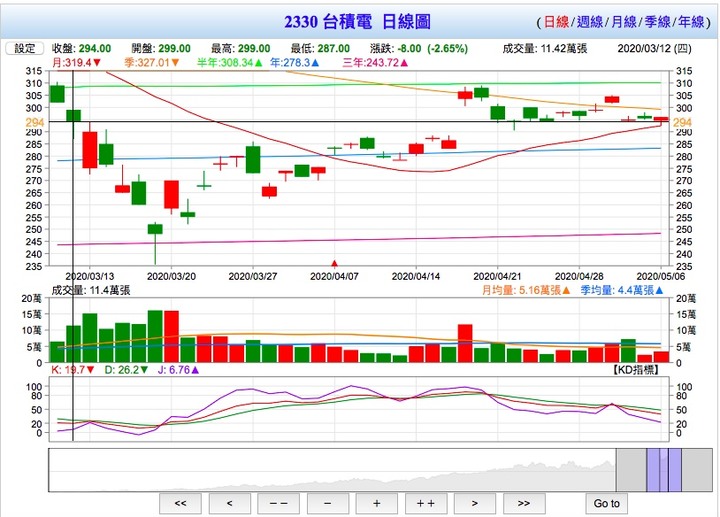Click the 2330 台積電 日線圖 title
The height and width of the screenshot is (517, 720).
tap(357, 22)
